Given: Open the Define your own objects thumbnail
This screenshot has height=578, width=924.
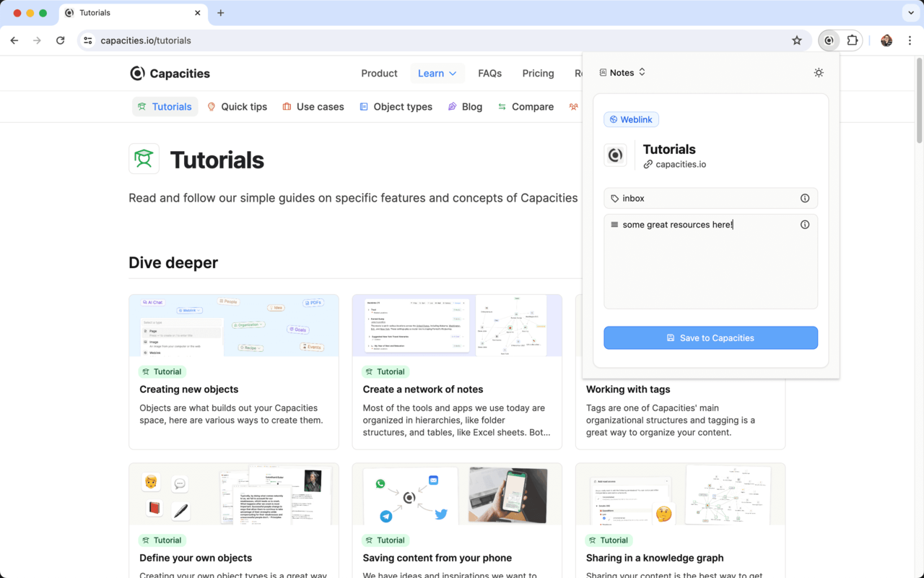Looking at the screenshot, I should (x=234, y=494).
